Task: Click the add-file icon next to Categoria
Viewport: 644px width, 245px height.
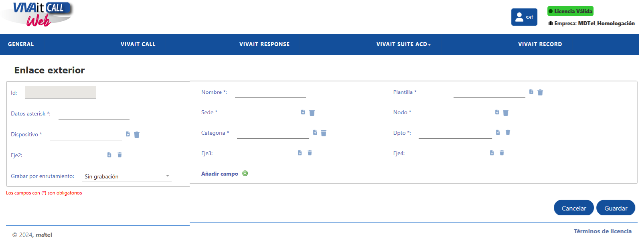Action: pyautogui.click(x=315, y=132)
